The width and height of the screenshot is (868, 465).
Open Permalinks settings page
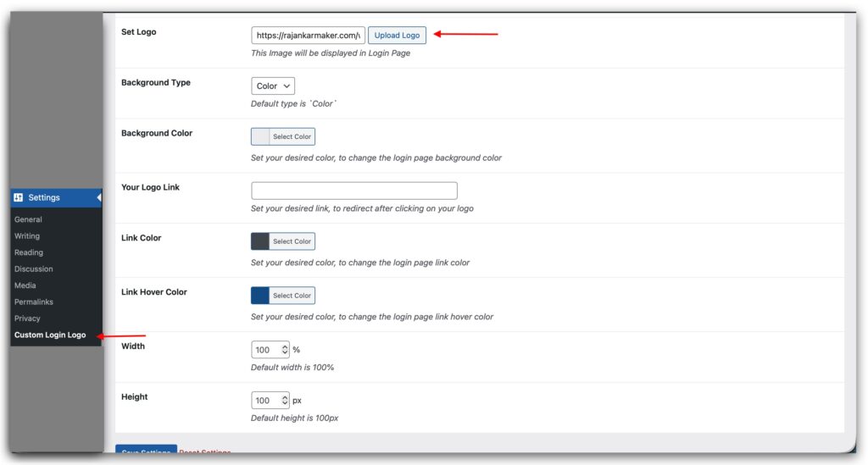pos(36,302)
